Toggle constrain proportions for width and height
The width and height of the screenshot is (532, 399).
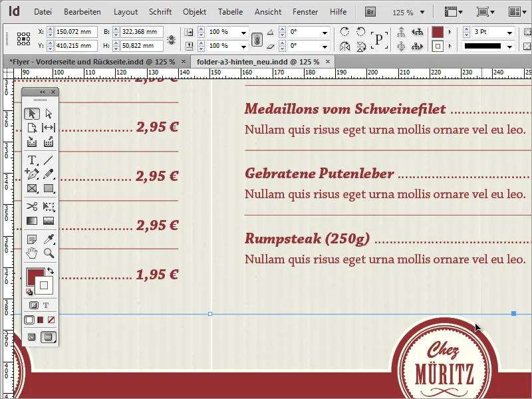pyautogui.click(x=172, y=40)
